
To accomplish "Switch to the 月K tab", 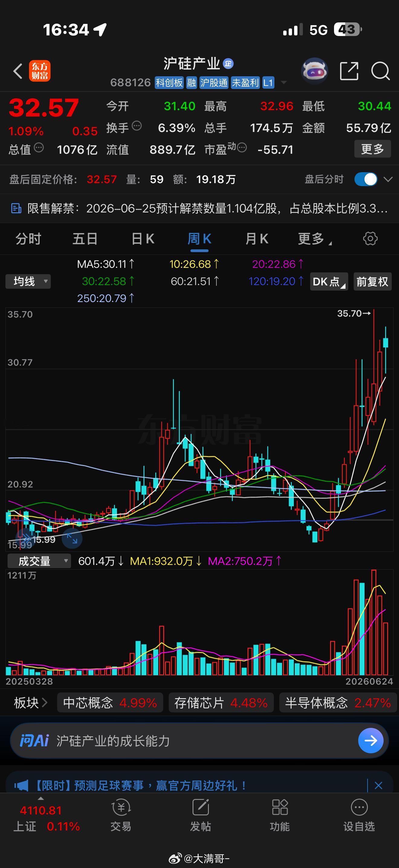I will pyautogui.click(x=257, y=239).
